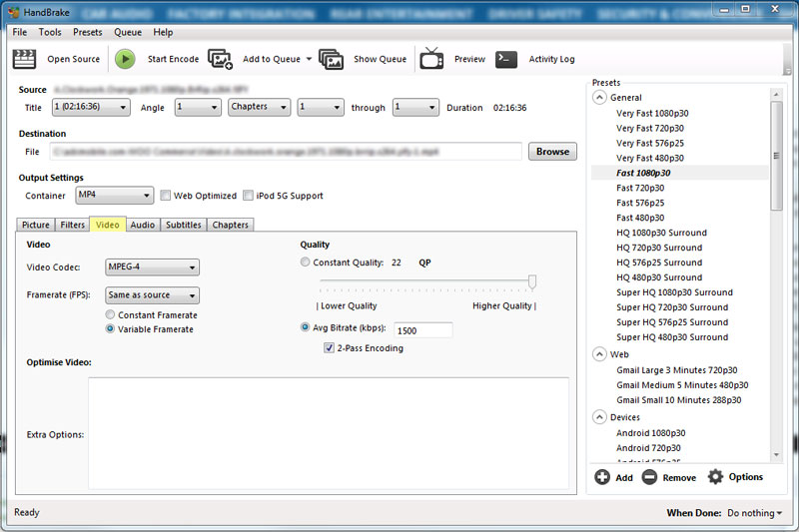The image size is (799, 532).
Task: Click the Activity Log terminal icon
Action: coord(506,59)
